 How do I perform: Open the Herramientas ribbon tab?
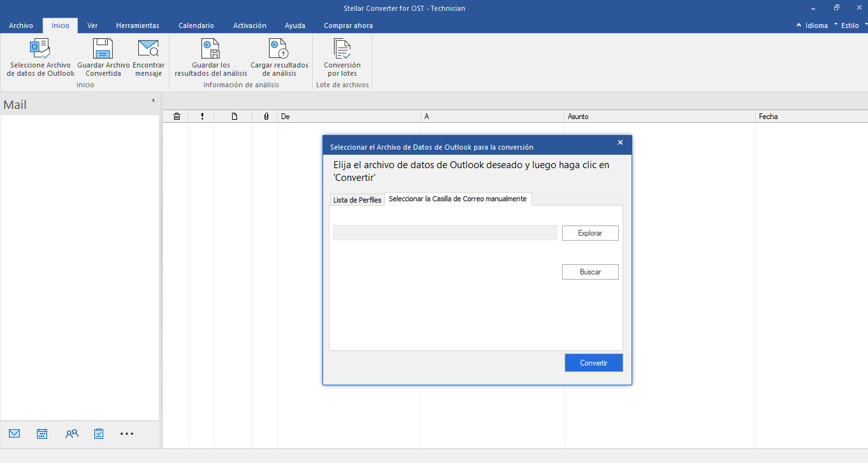138,25
